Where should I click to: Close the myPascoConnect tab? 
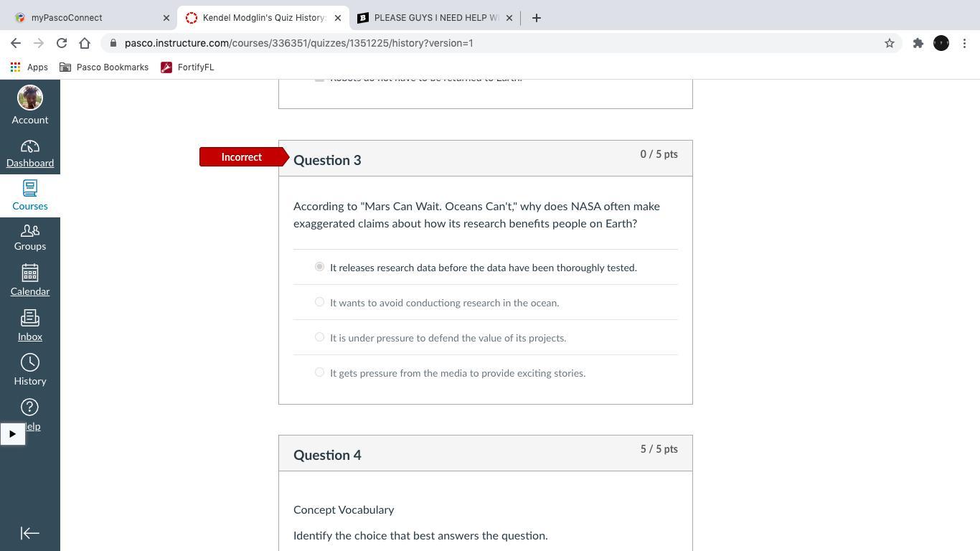pos(166,18)
